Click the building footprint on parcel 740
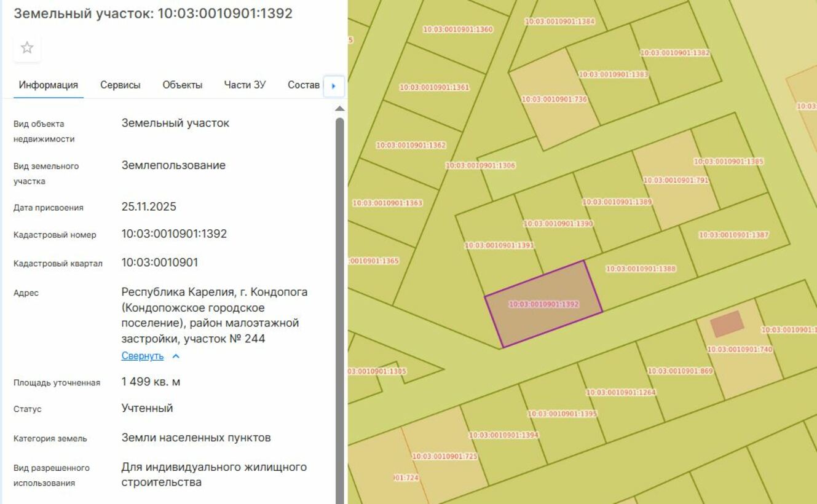The image size is (817, 504). tap(727, 324)
